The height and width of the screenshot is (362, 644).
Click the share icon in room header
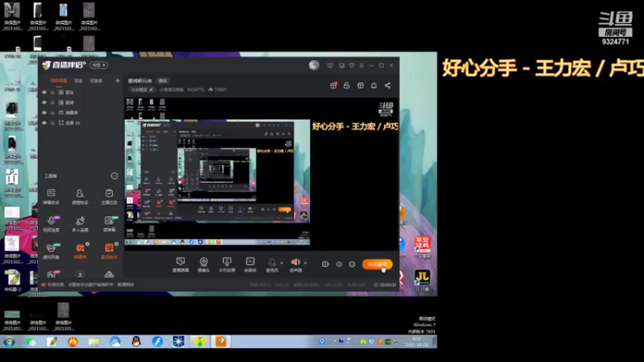click(388, 85)
